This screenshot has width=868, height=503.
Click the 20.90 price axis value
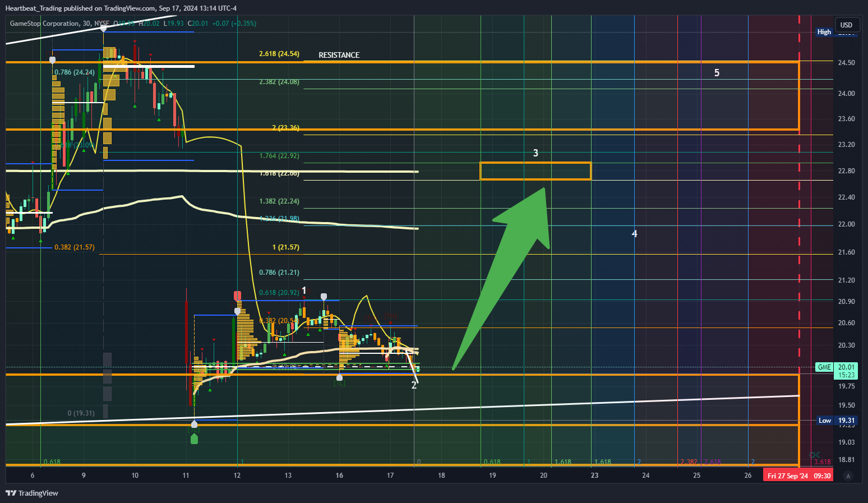coord(846,302)
